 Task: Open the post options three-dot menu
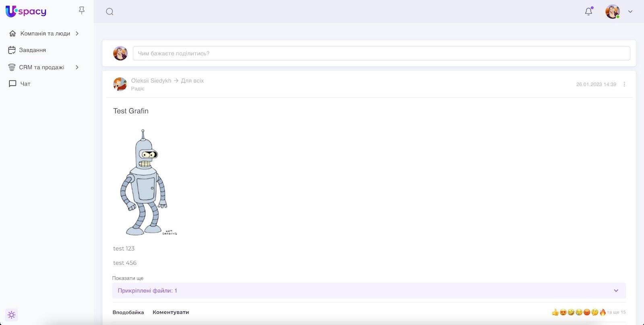[x=624, y=84]
